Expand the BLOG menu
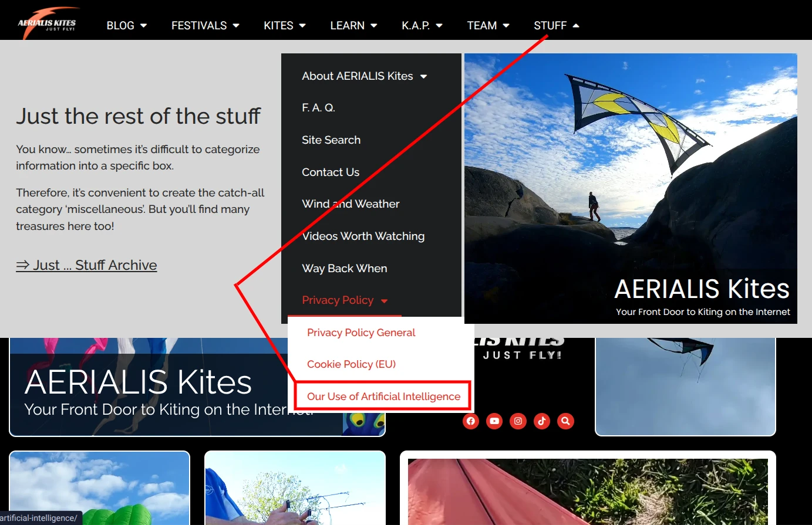 [127, 25]
